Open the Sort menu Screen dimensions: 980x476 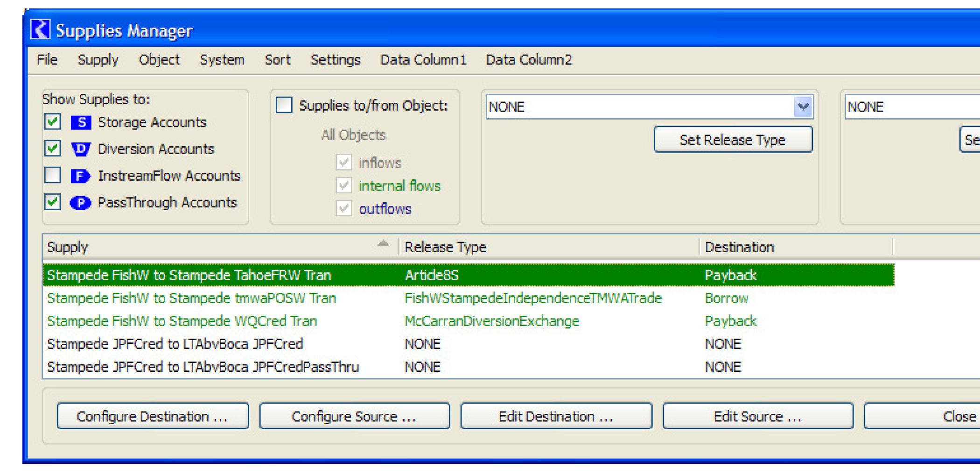coord(277,60)
